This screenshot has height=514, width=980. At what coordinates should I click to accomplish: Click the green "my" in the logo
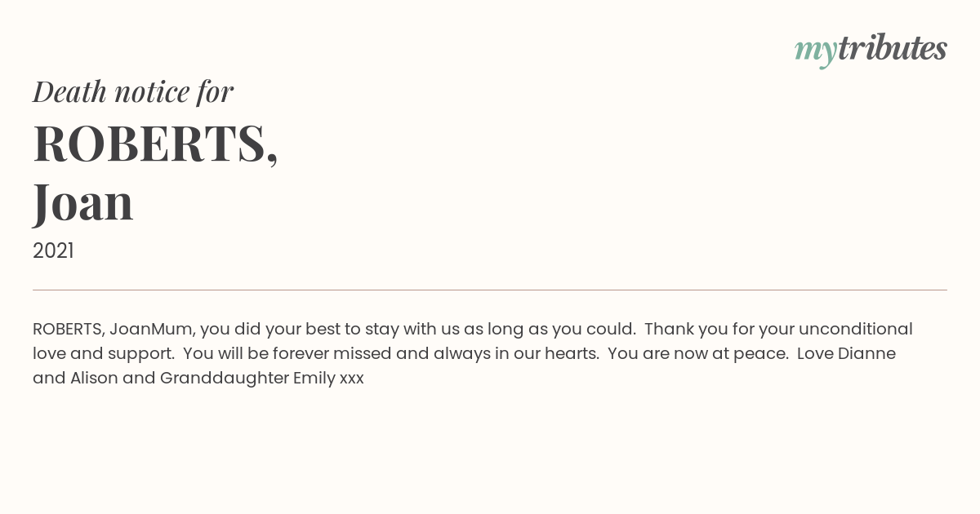(x=815, y=51)
